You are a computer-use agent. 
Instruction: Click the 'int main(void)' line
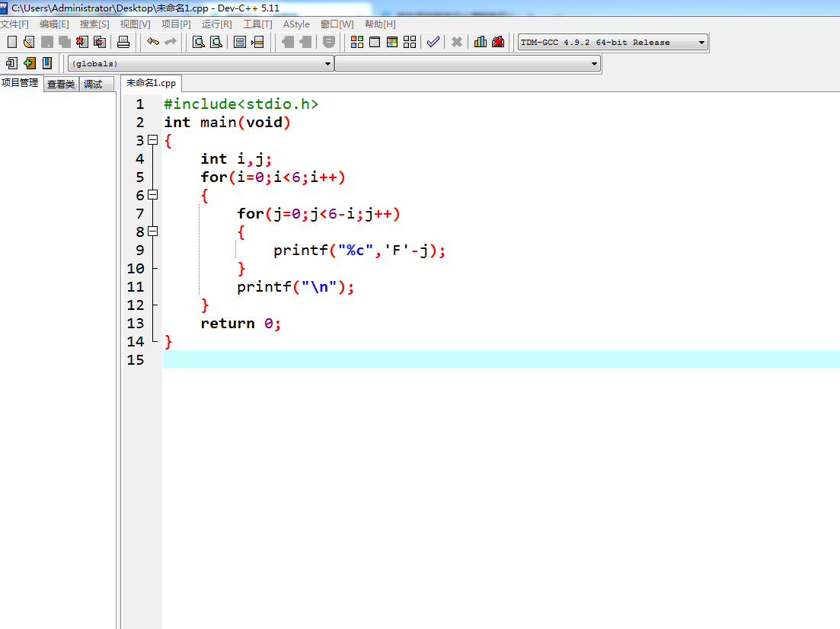tap(227, 122)
